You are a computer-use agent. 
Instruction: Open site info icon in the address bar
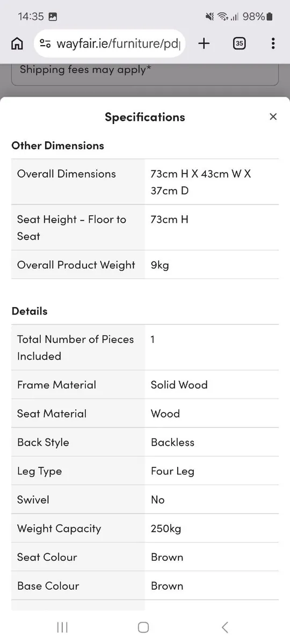(46, 44)
